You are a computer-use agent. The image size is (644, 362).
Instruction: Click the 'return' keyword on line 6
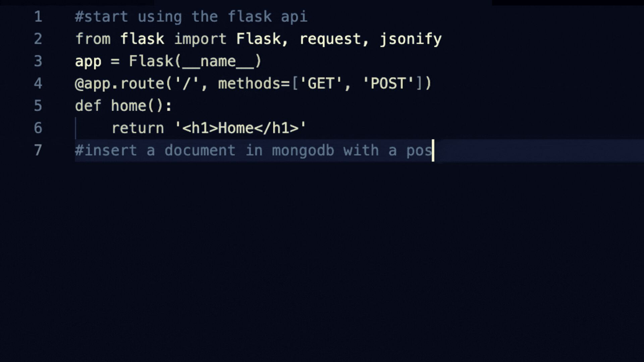138,128
